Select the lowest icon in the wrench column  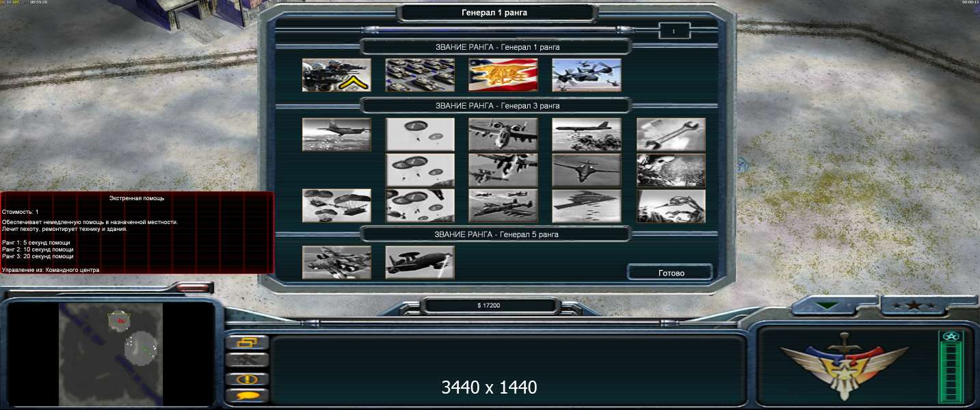pos(671,206)
